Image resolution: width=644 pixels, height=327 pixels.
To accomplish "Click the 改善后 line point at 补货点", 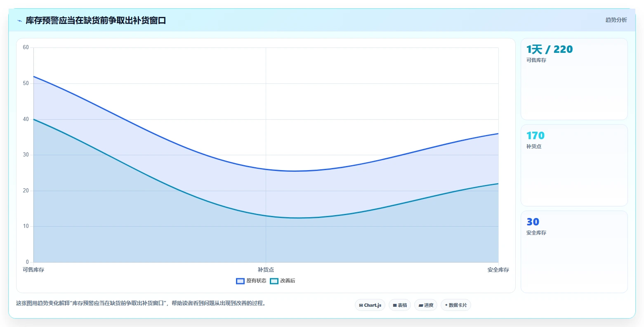I will pos(266,216).
